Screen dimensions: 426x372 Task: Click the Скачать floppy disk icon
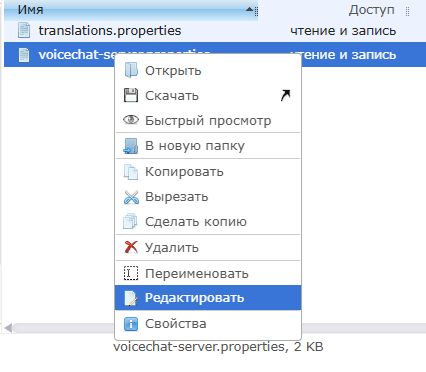(x=131, y=95)
